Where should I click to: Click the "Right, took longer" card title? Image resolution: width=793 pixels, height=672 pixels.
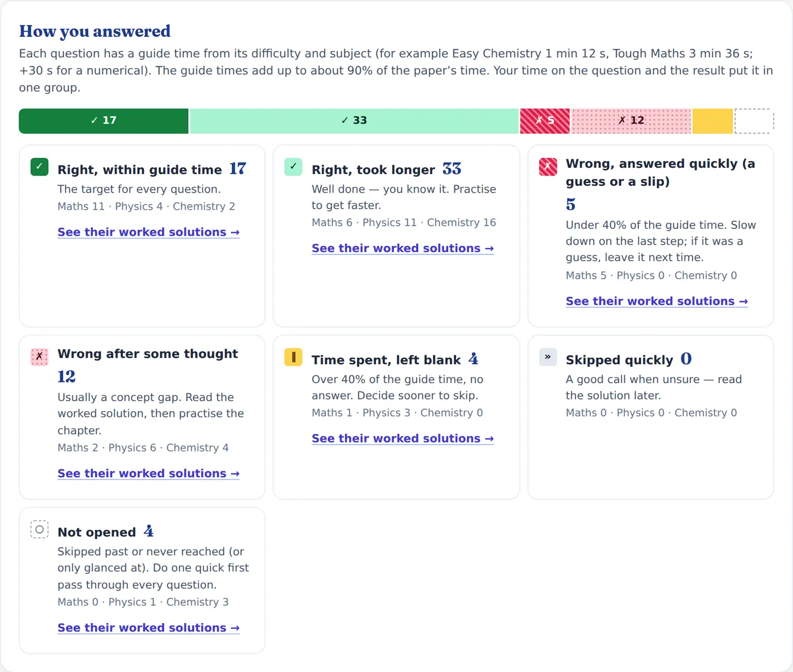click(x=373, y=170)
